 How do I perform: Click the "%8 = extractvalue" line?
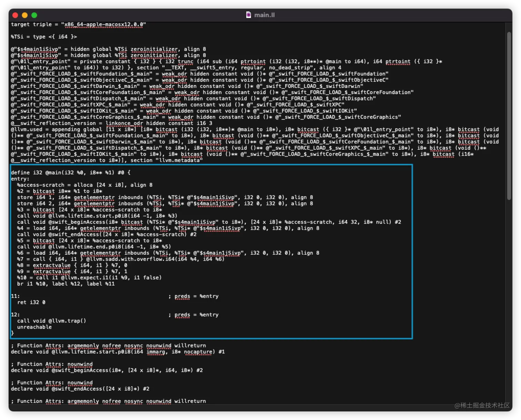click(72, 266)
